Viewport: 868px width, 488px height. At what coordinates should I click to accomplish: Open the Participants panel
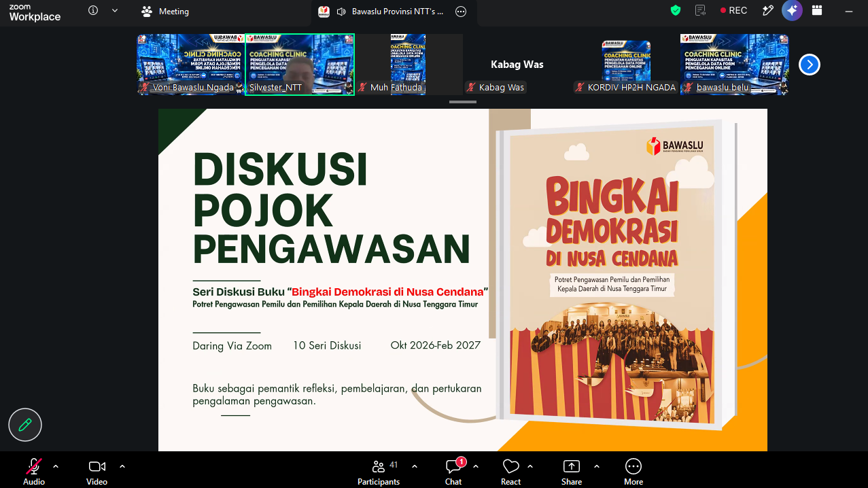[379, 471]
